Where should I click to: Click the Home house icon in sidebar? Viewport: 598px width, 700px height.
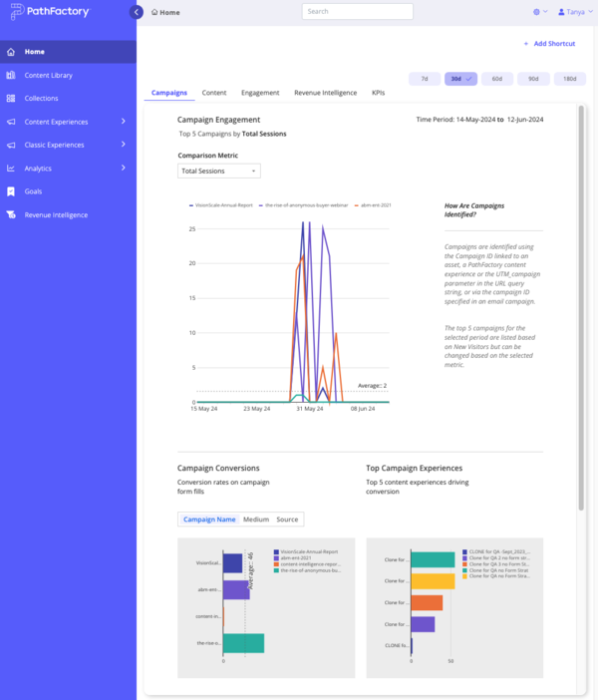[11, 52]
